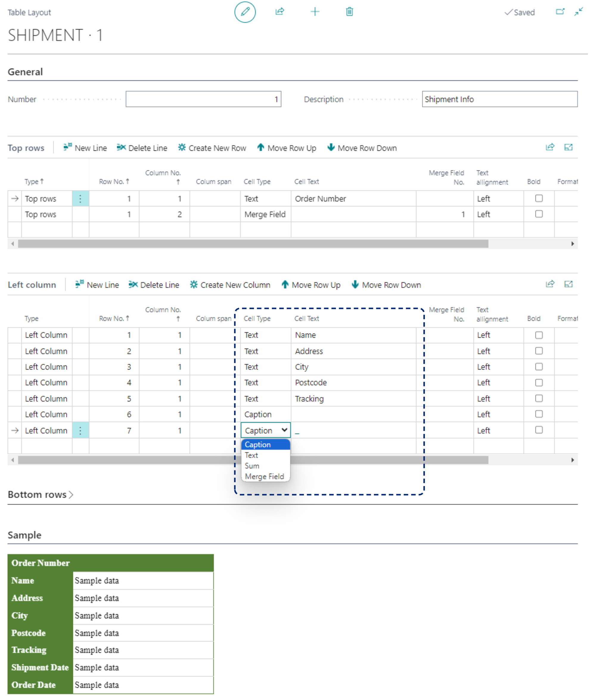
Task: Click 'Order Date' in sample table
Action: [x=33, y=685]
